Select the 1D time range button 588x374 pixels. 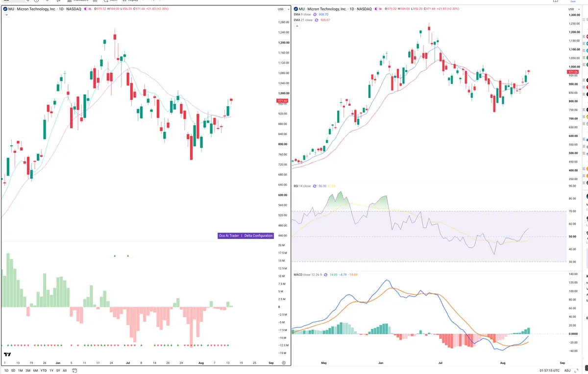(x=6, y=371)
